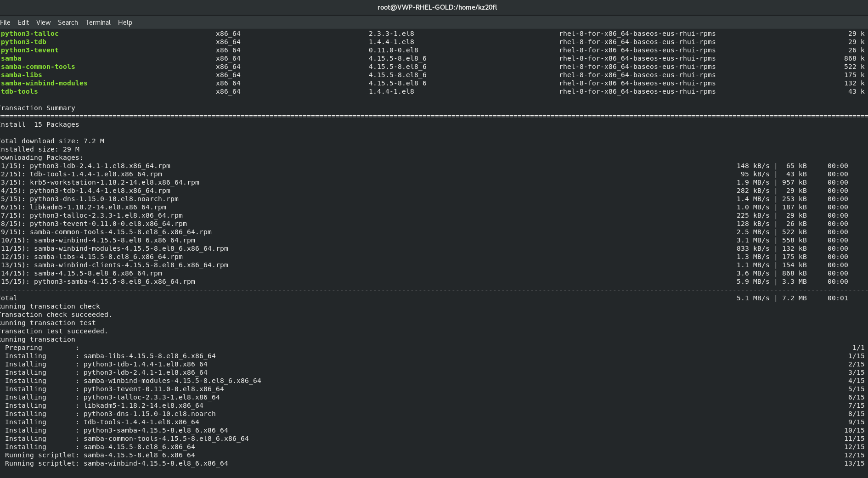Open the Edit menu
Image resolution: width=868 pixels, height=478 pixels.
click(x=23, y=22)
